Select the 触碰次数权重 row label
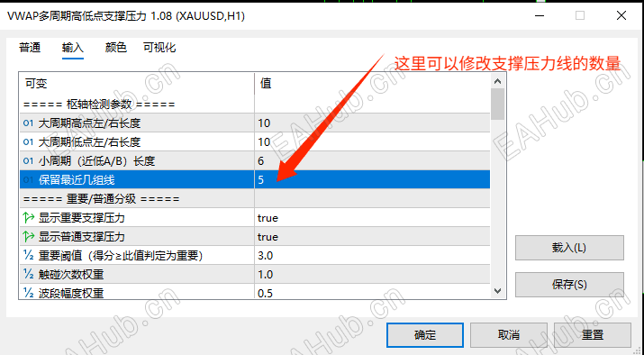This screenshot has width=644, height=355. coord(71,274)
